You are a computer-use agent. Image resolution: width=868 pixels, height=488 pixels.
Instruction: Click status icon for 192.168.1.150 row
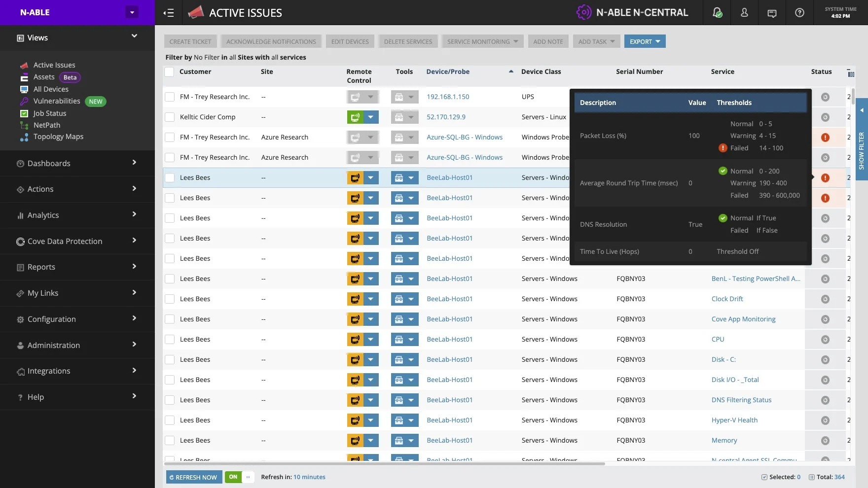click(x=825, y=97)
